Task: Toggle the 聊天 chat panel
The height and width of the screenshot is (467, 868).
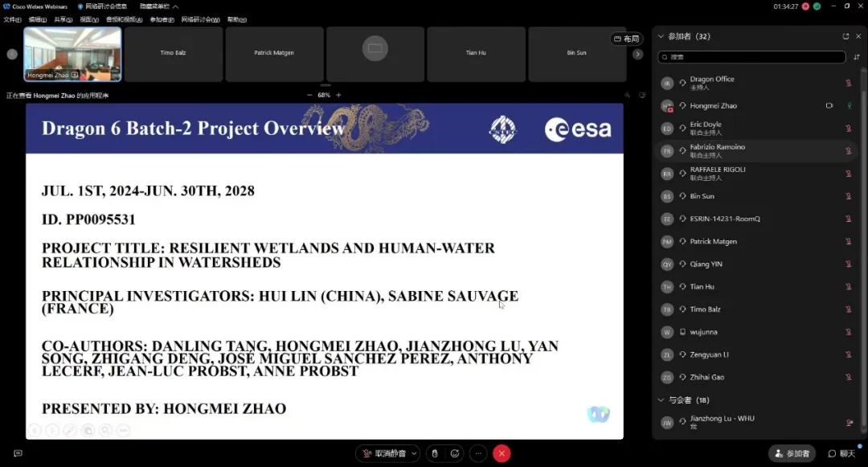Action: (841, 453)
